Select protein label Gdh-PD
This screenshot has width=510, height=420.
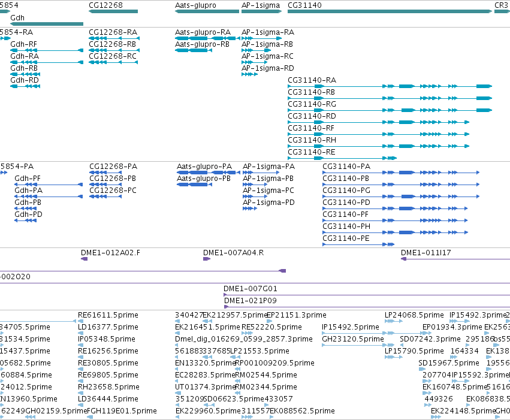28,214
